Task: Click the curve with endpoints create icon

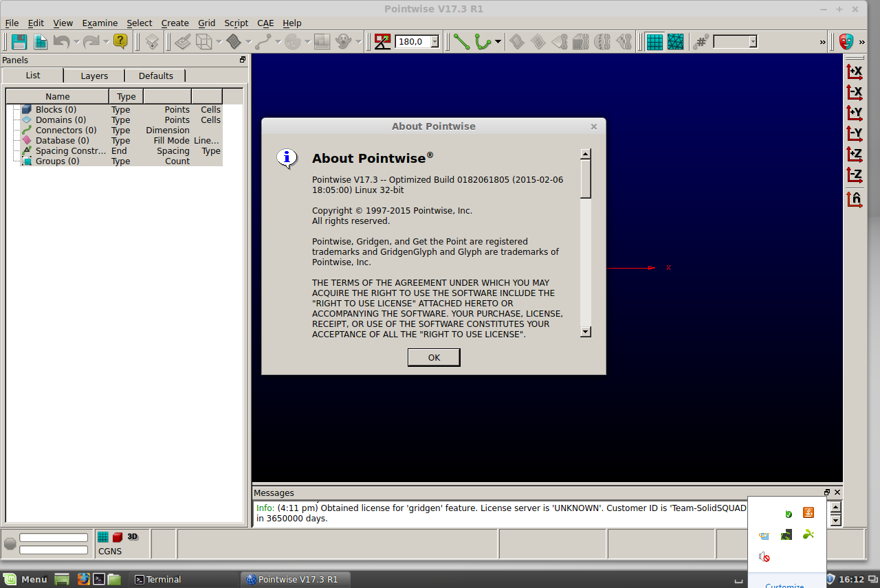Action: 263,41
